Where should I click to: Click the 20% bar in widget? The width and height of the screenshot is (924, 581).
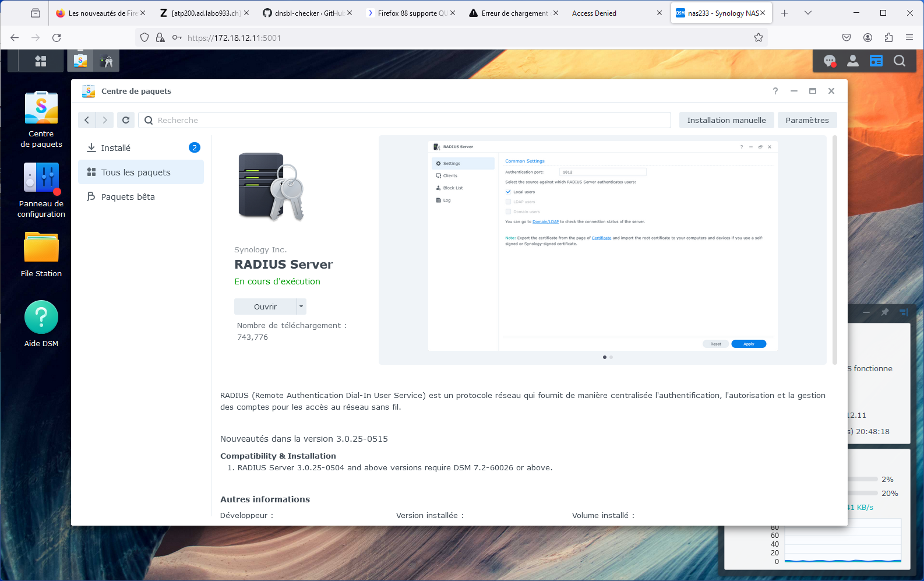[x=863, y=494]
